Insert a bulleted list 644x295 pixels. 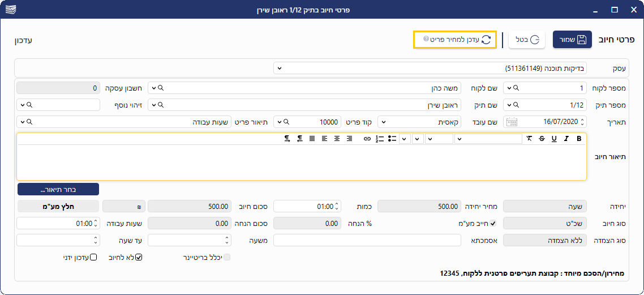tap(392, 139)
